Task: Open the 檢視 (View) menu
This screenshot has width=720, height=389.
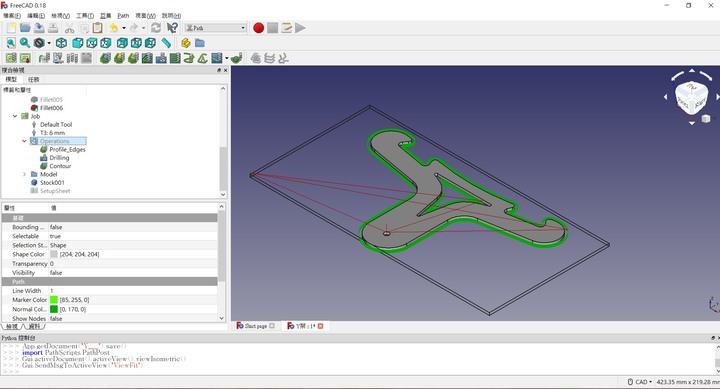Action: [x=61, y=16]
